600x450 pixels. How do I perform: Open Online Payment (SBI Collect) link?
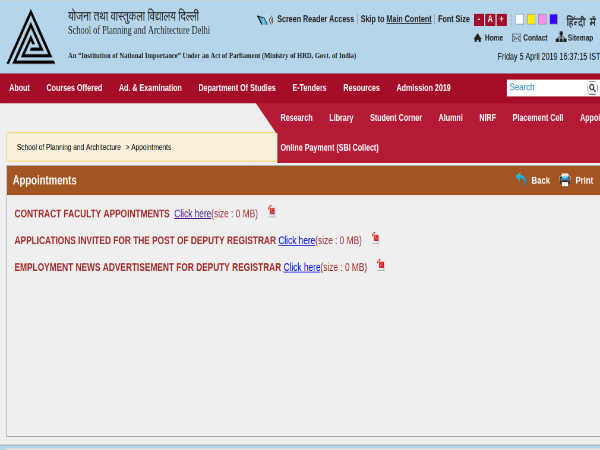329,148
